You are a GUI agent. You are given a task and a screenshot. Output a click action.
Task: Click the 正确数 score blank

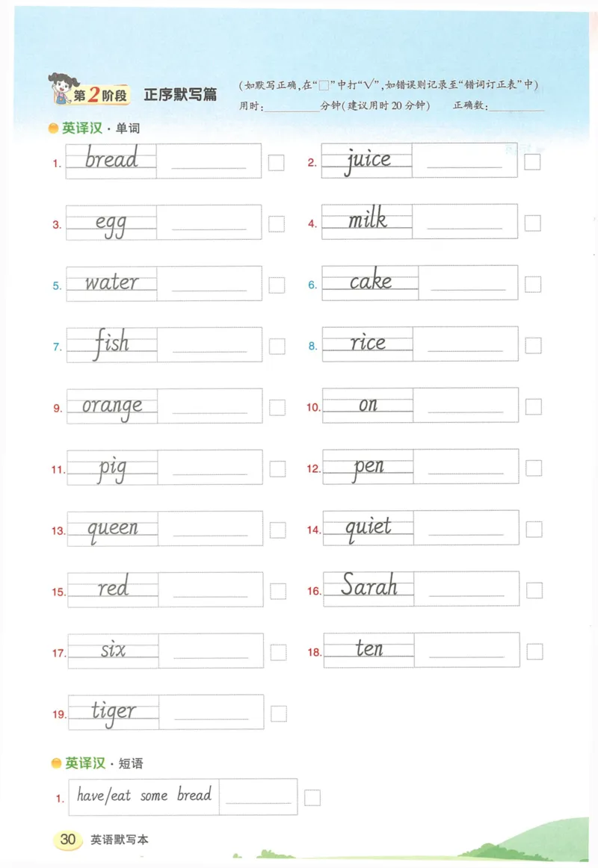pyautogui.click(x=517, y=108)
